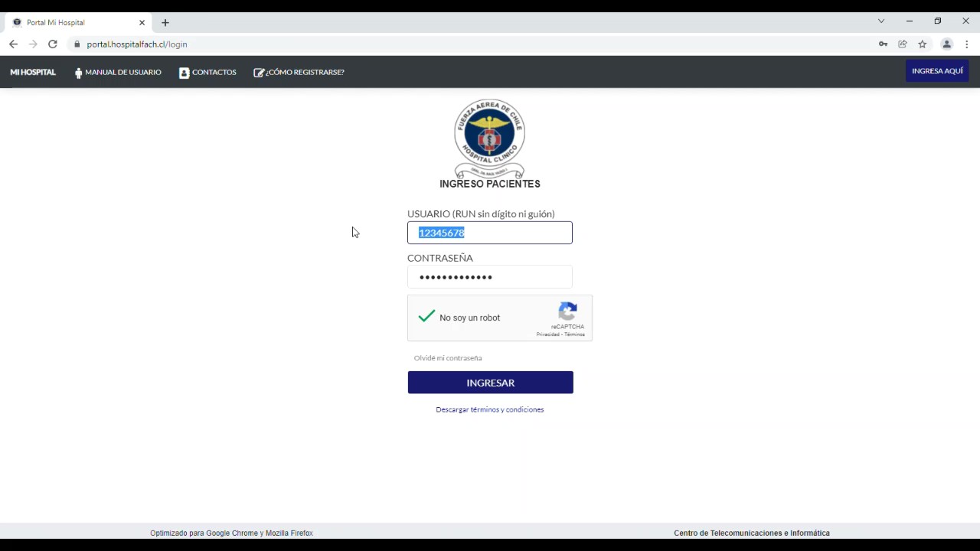980x551 pixels.
Task: Click the browser back arrow
Action: [13, 44]
